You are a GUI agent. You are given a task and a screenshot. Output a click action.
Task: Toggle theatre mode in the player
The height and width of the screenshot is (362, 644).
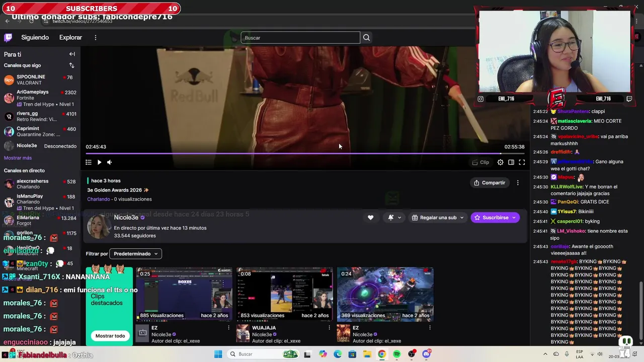coord(511,162)
